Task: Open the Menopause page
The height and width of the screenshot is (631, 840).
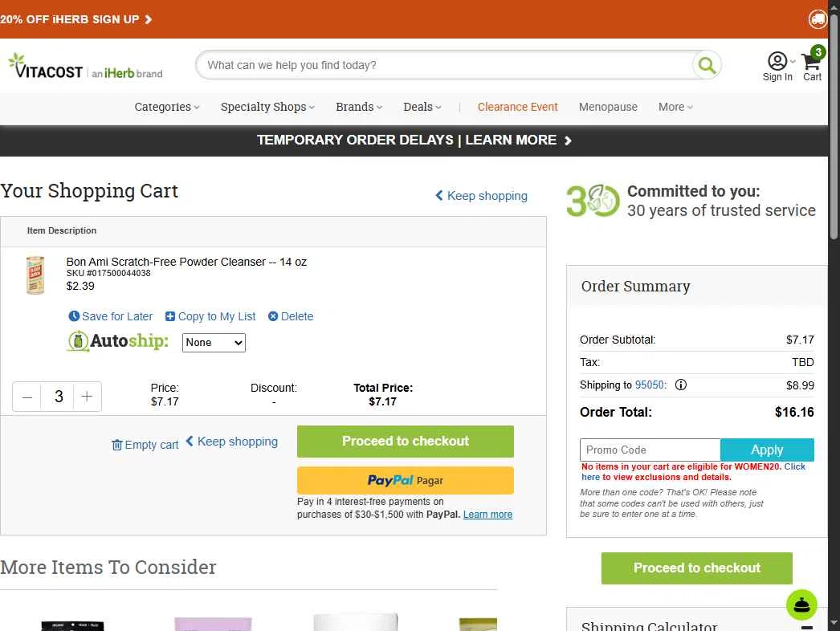Action: tap(608, 107)
